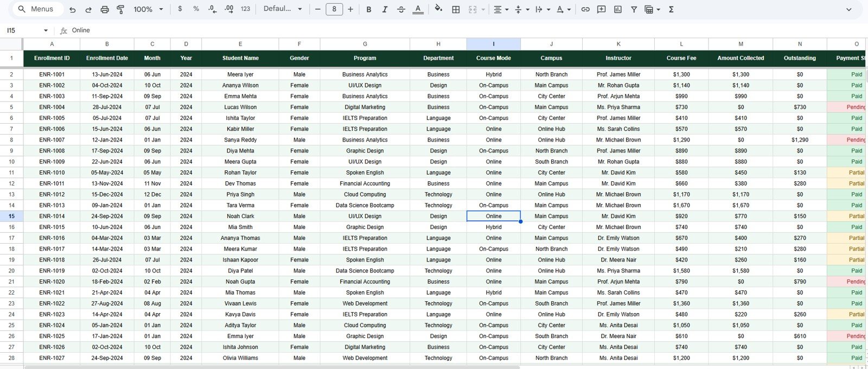Select column A header
This screenshot has width=868, height=369.
click(x=52, y=44)
